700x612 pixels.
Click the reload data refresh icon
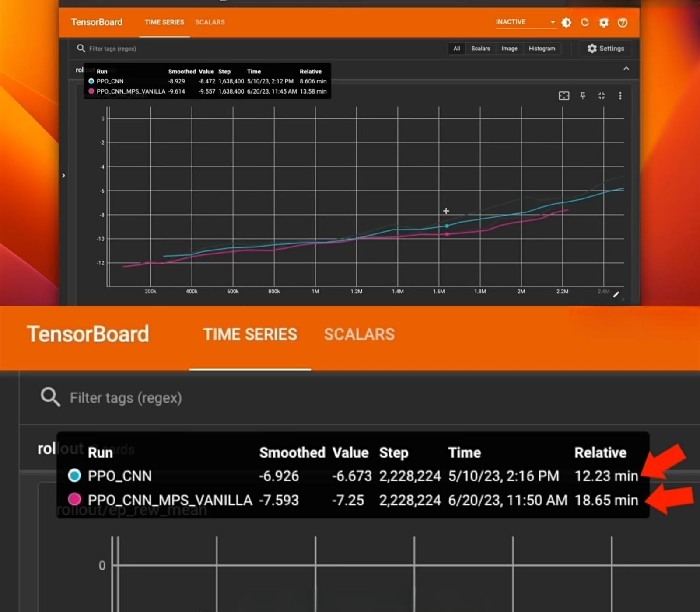(585, 22)
